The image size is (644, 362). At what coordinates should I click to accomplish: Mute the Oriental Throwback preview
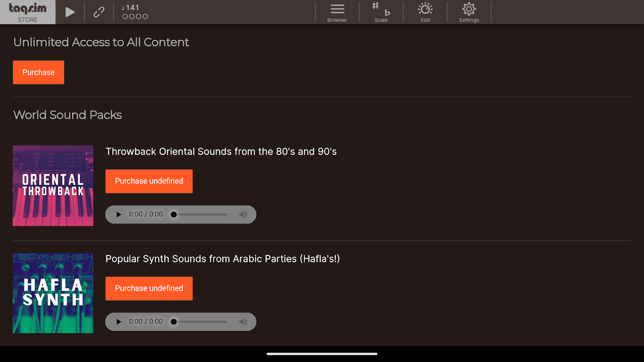tap(243, 214)
